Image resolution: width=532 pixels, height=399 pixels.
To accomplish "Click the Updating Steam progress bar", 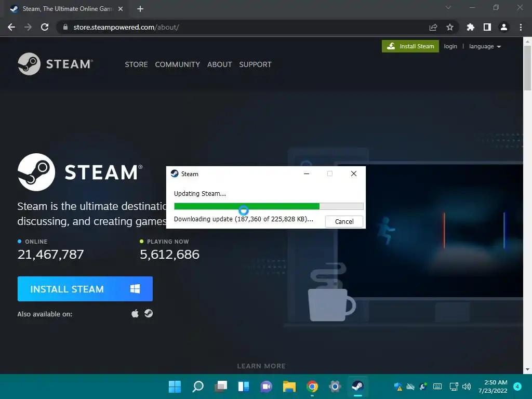I will pyautogui.click(x=269, y=206).
